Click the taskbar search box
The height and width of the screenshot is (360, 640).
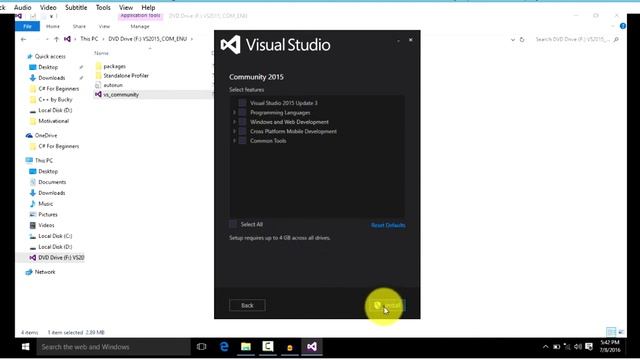pos(113,347)
